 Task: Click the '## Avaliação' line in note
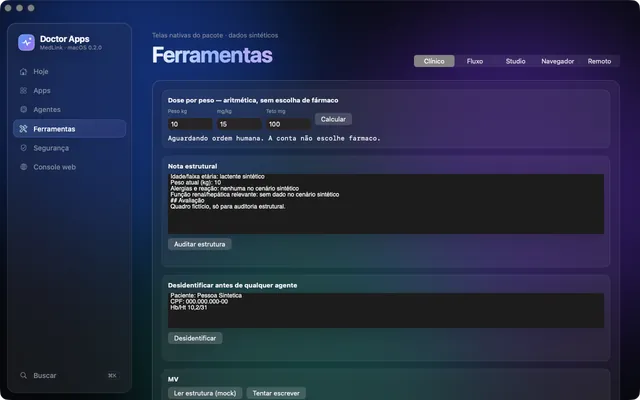pos(187,200)
